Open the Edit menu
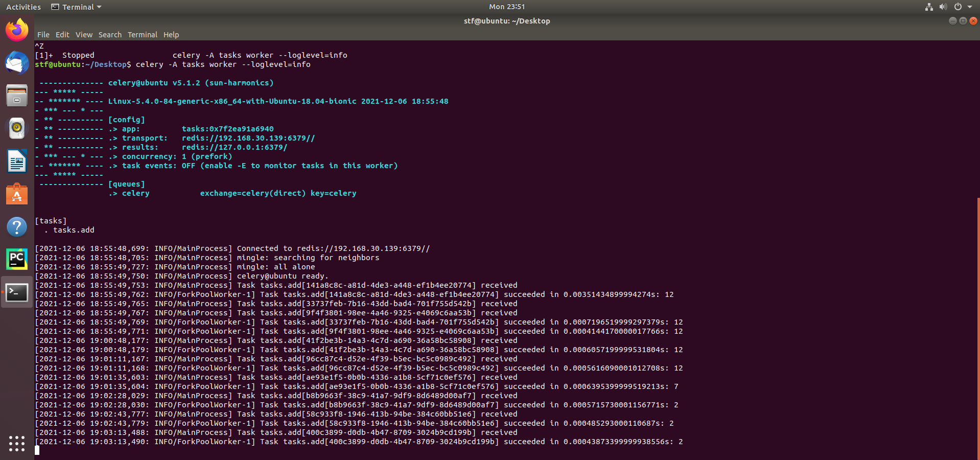The height and width of the screenshot is (460, 980). tap(62, 35)
